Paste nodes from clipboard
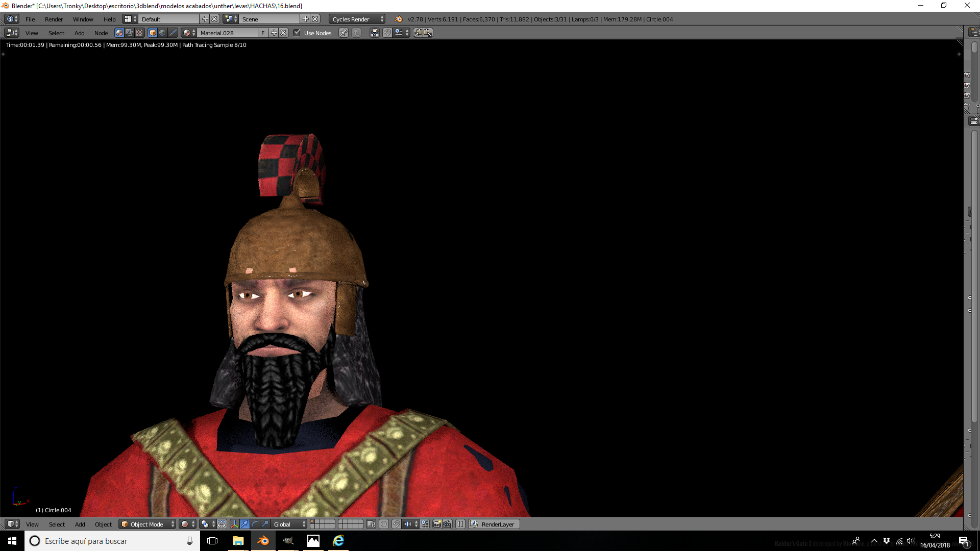 pyautogui.click(x=428, y=33)
